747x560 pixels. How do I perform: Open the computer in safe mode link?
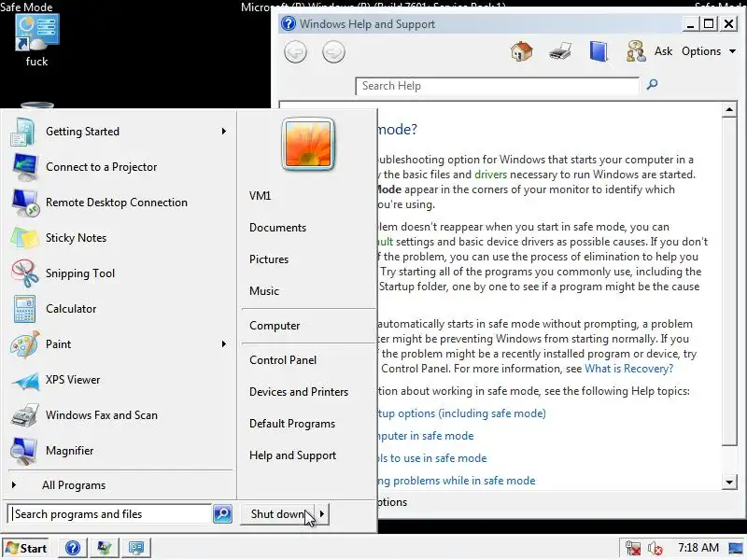click(426, 436)
